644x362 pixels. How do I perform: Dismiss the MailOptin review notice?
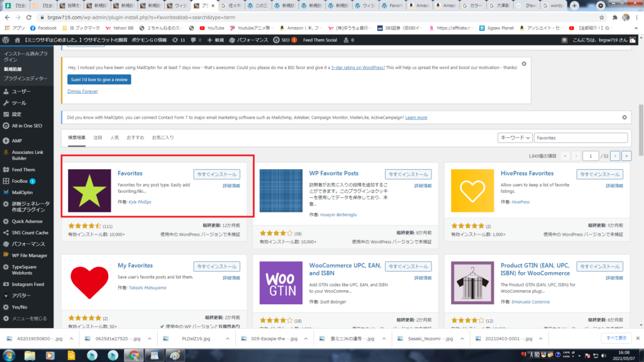coord(524,63)
